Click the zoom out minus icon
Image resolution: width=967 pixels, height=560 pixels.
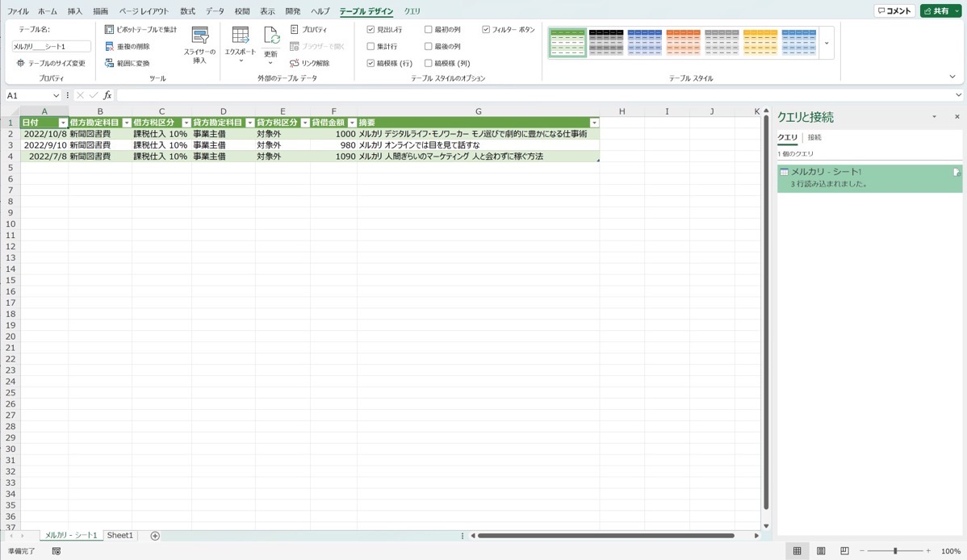click(862, 551)
